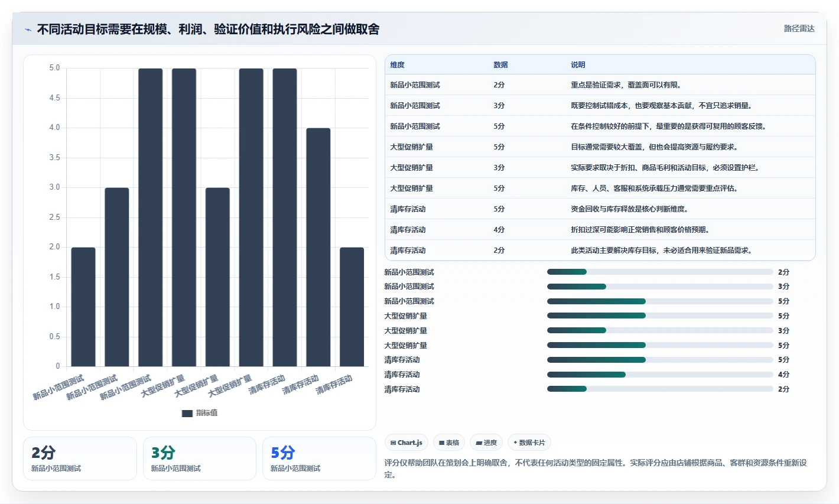The width and height of the screenshot is (839, 504).
Task: Click the 数据卡片 chip
Action: coord(529,443)
